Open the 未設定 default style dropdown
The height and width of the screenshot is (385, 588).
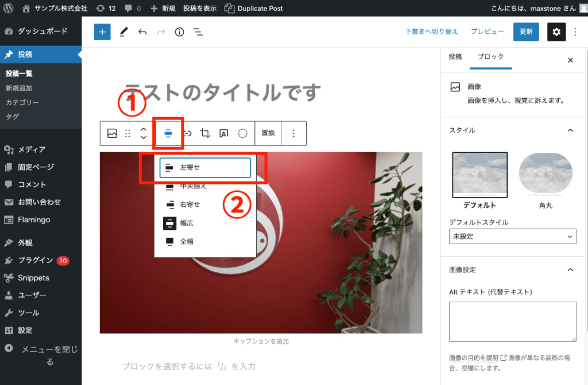pos(512,236)
